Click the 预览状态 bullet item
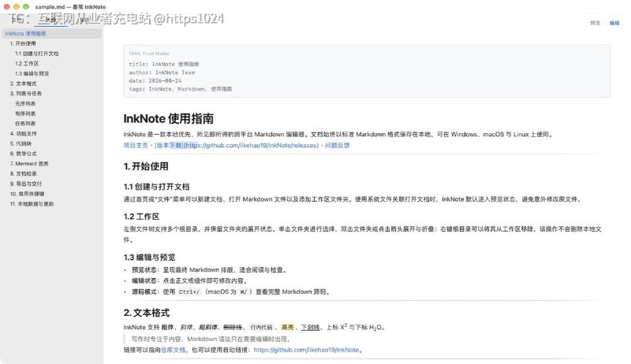The height and width of the screenshot is (364, 631). (x=209, y=270)
